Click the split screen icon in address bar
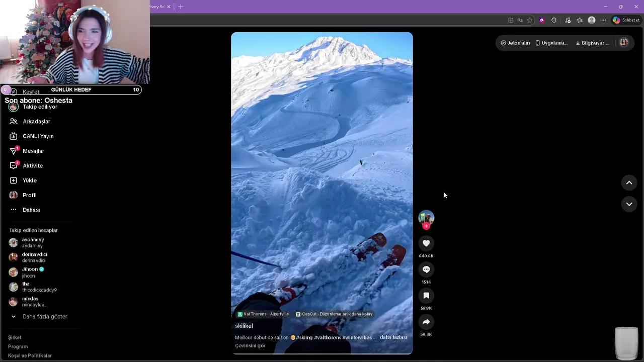The width and height of the screenshot is (644, 362). click(511, 20)
